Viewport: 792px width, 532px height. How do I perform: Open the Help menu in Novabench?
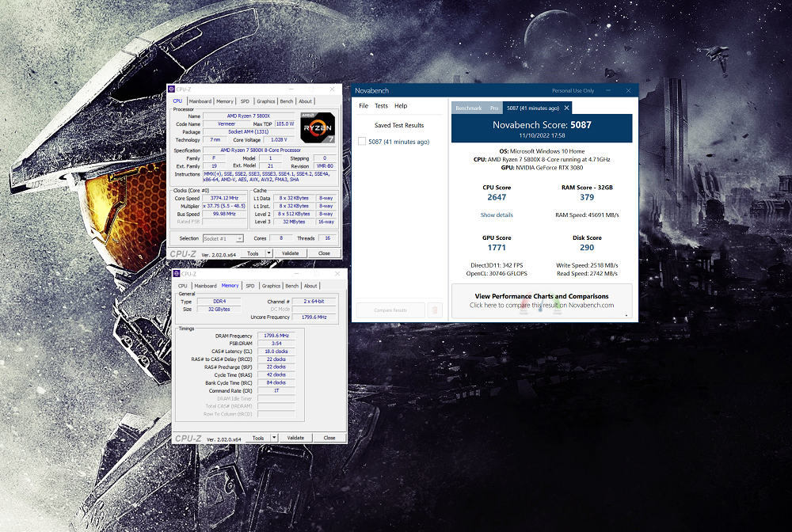coord(401,105)
